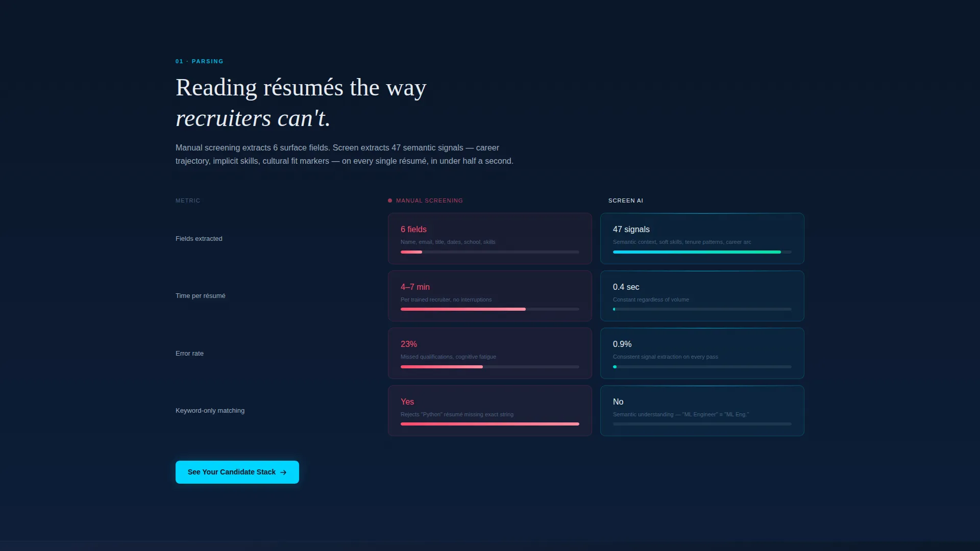Click the SCREEN AI column header
The height and width of the screenshot is (551, 980).
[x=626, y=201]
